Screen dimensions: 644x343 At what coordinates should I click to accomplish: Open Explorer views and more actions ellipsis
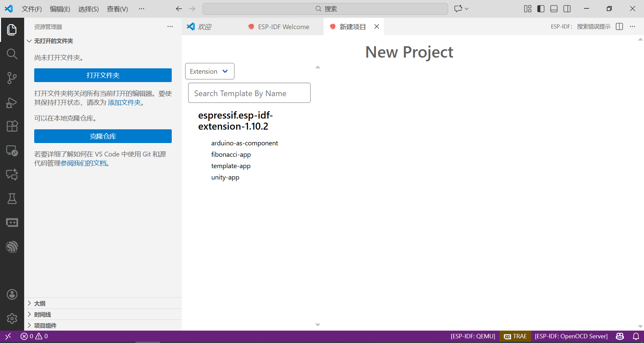click(170, 26)
